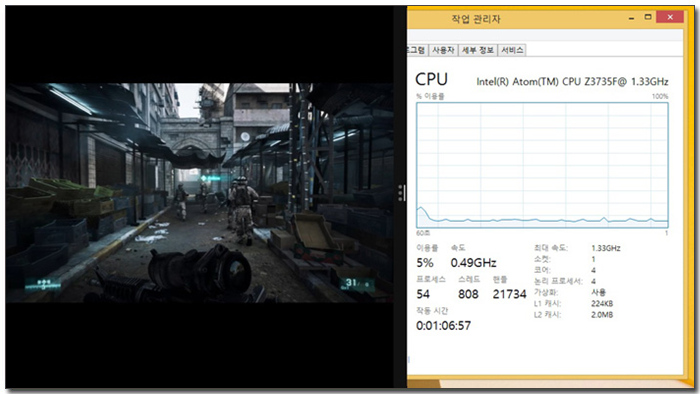Click the soldier in the game video
700x394 pixels.
click(x=243, y=209)
